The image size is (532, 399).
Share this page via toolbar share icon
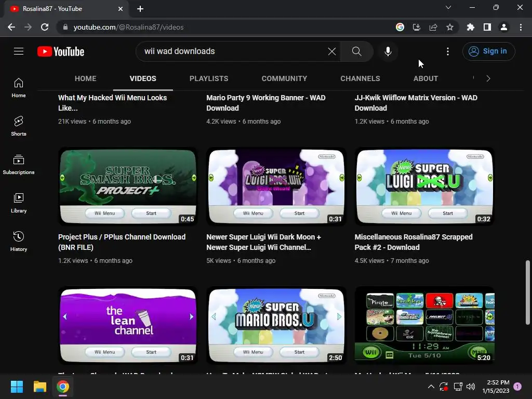point(433,27)
